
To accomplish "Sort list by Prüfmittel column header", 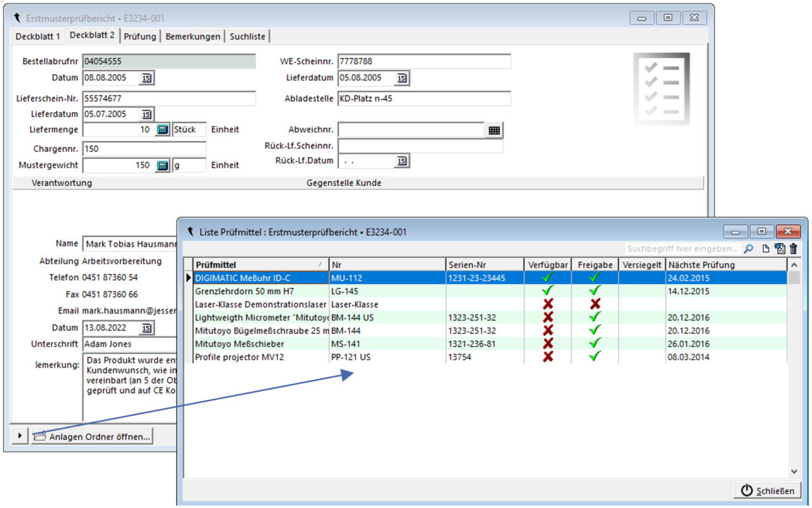I will point(260,265).
